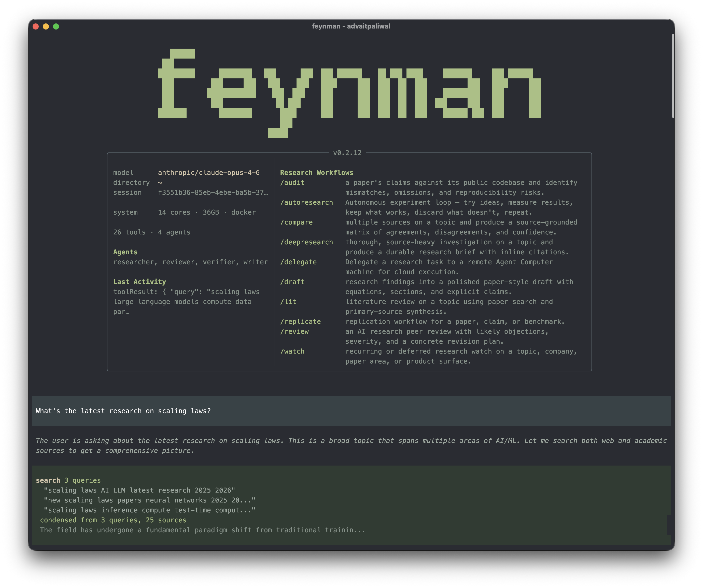Click the query 'scaling laws AI LLM latest research'

pos(139,490)
